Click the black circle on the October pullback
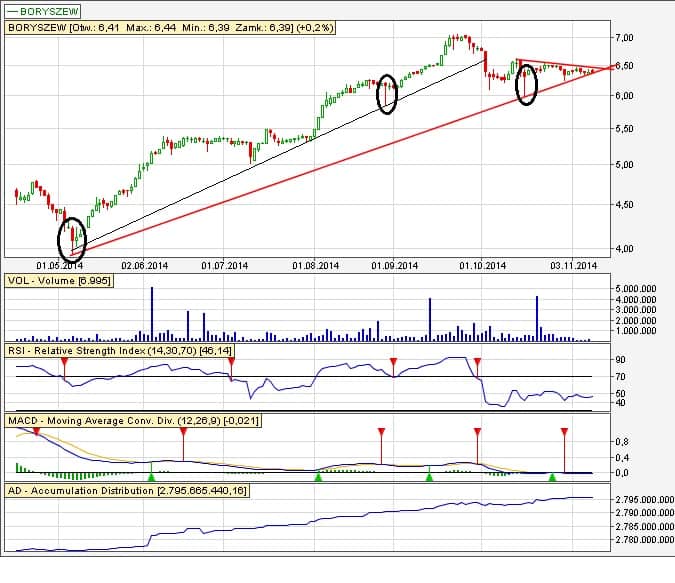Image resolution: width=675 pixels, height=583 pixels. [526, 84]
